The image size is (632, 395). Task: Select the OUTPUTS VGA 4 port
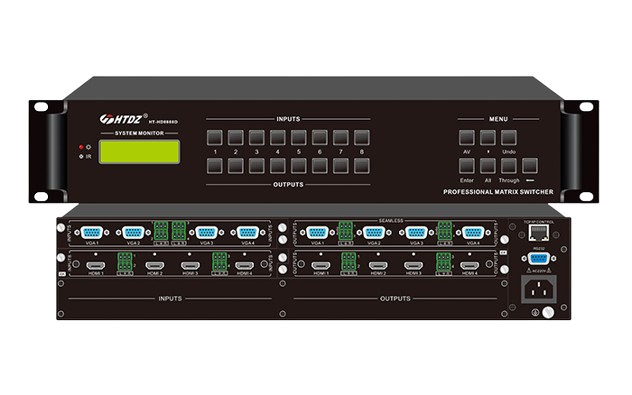(473, 233)
